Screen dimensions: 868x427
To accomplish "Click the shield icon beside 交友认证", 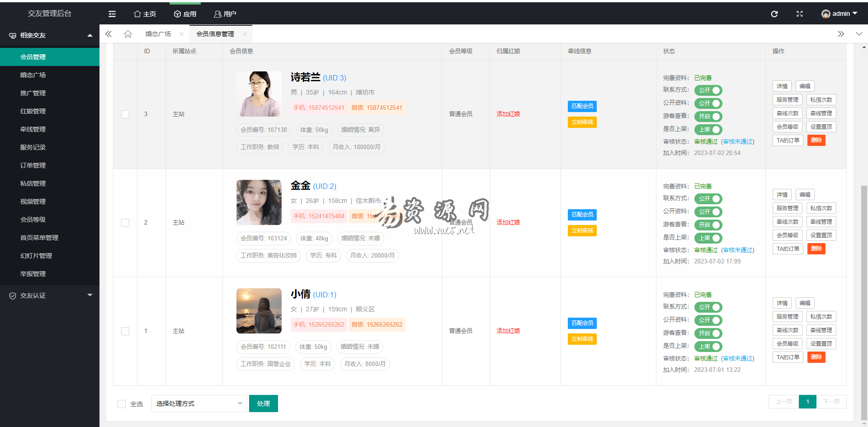I will tap(13, 296).
